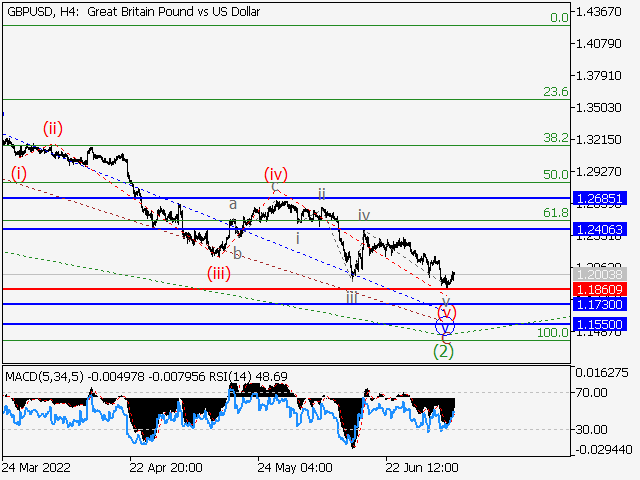Select the 1.24063 blue price label
Screen dimensions: 640x480
click(x=600, y=229)
